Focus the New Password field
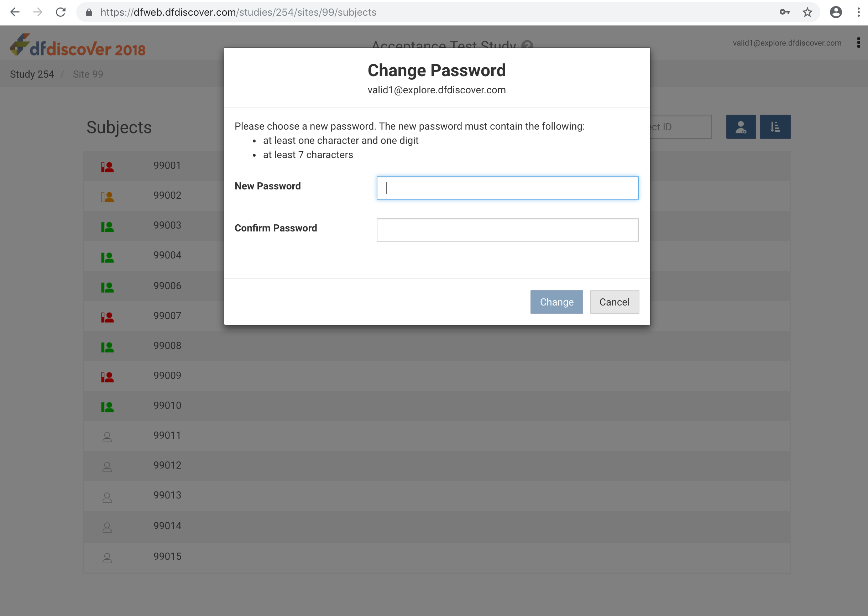Screen dimensions: 868x616 [x=507, y=188]
